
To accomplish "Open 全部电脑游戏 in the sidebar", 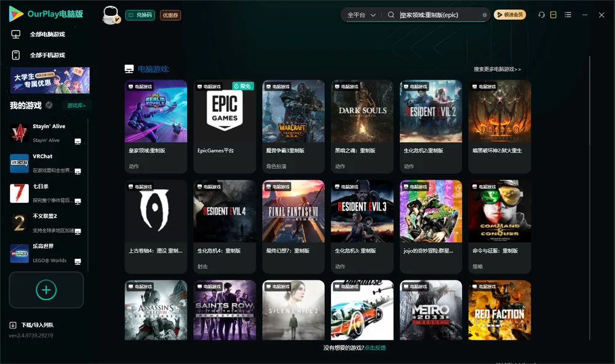I will coord(47,34).
